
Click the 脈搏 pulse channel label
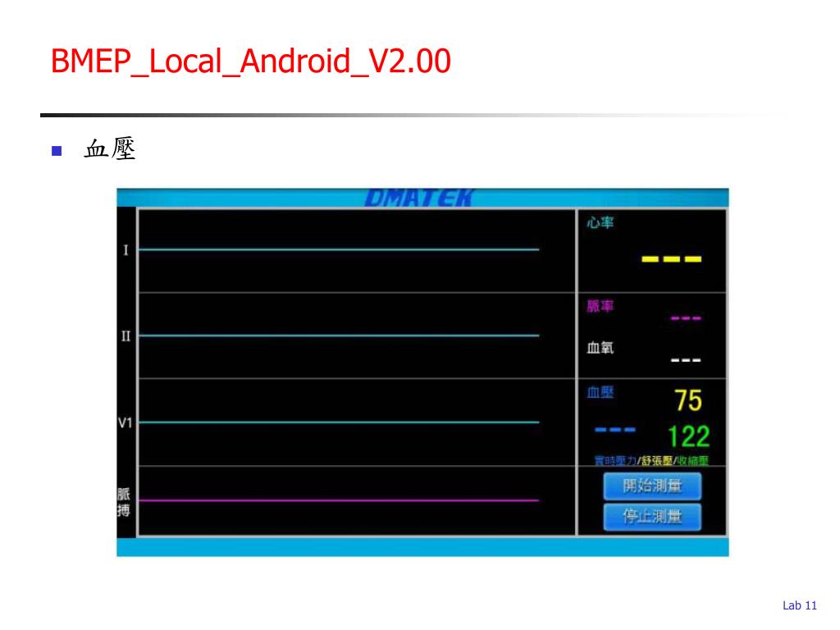pos(124,502)
